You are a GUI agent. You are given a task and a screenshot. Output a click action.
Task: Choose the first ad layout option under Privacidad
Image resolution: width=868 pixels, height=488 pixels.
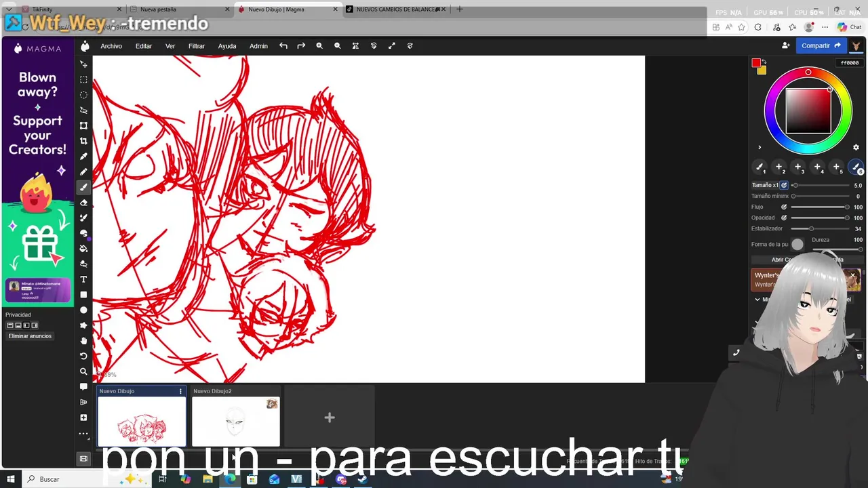pos(10,325)
